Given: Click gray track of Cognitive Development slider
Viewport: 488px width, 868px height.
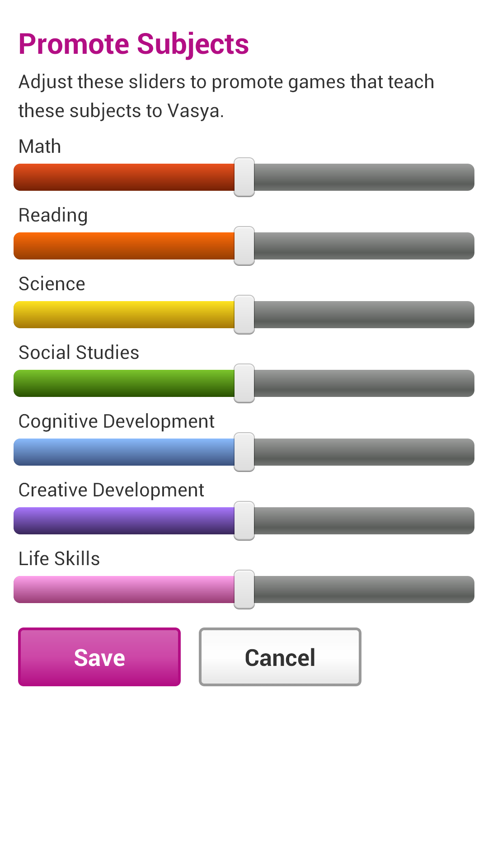Looking at the screenshot, I should click(x=364, y=452).
